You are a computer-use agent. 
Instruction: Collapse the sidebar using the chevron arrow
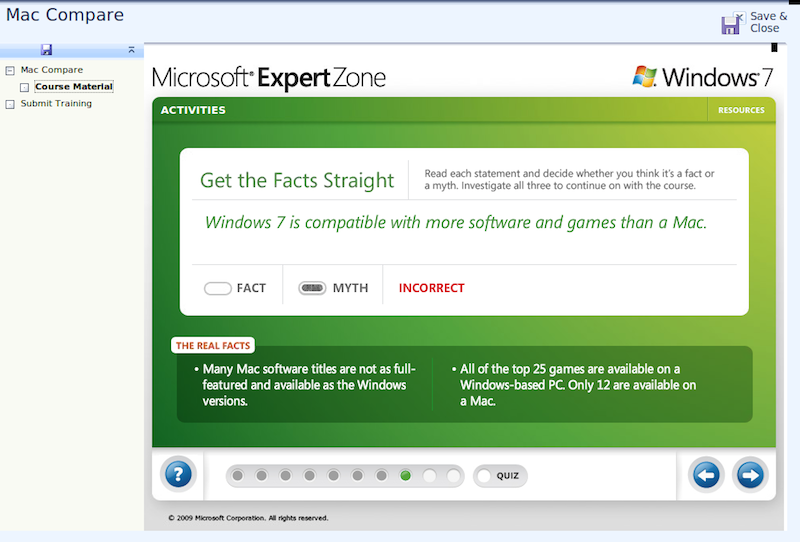131,50
